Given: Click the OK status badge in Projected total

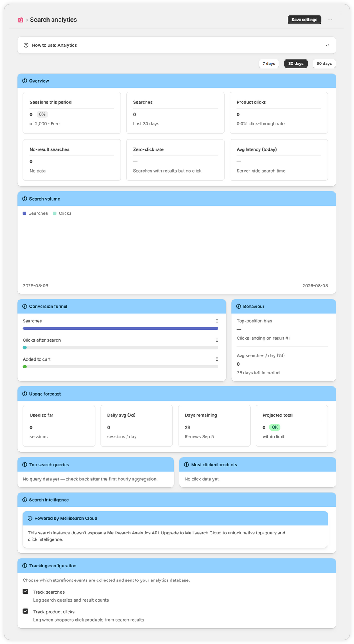Looking at the screenshot, I should [275, 427].
